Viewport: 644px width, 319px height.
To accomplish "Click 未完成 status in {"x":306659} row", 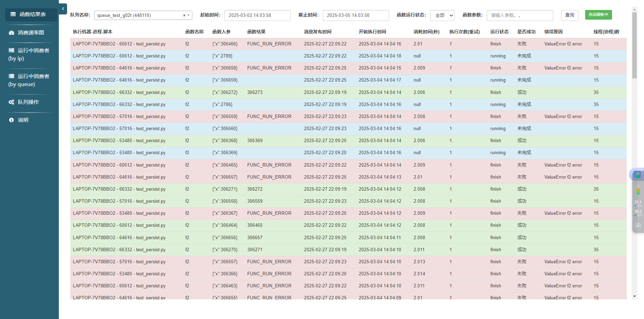I will click(524, 80).
